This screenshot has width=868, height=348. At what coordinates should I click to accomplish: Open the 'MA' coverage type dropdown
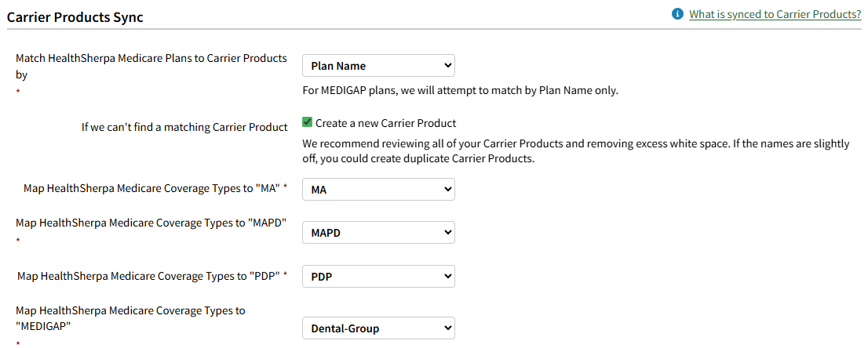click(378, 190)
